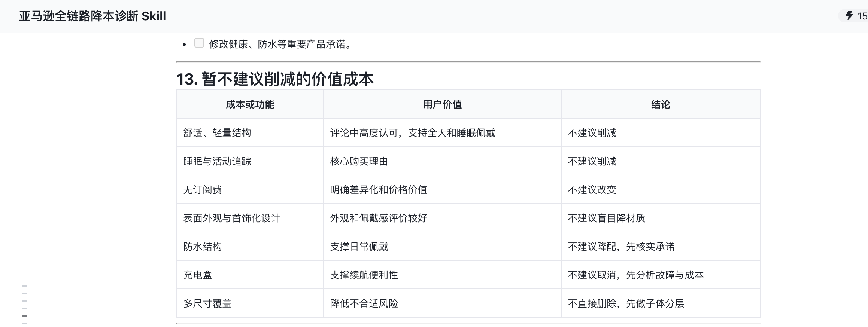Viewport: 868px width, 327px height.
Task: Click 不建议削减 in the 睡眠与活动追踪 row
Action: [x=661, y=161]
